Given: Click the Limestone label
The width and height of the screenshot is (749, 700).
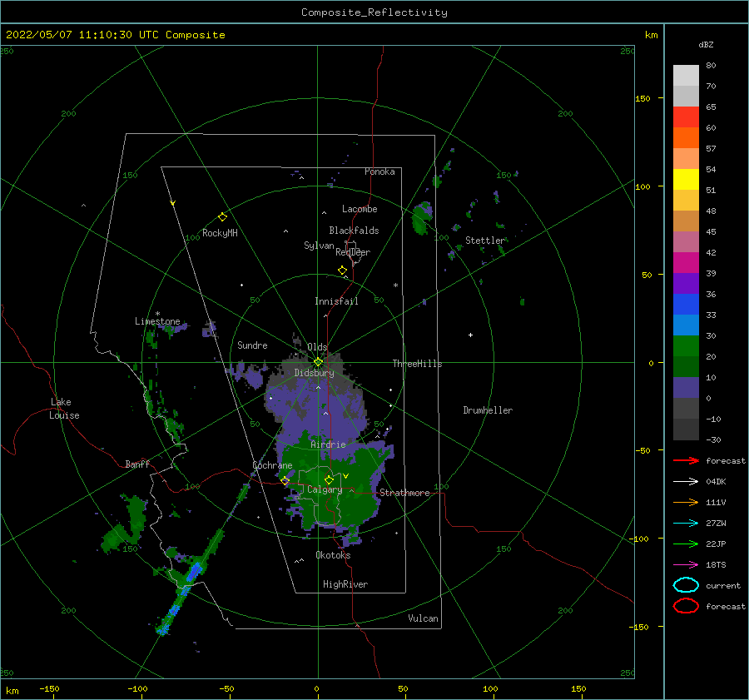Looking at the screenshot, I should click(x=157, y=321).
